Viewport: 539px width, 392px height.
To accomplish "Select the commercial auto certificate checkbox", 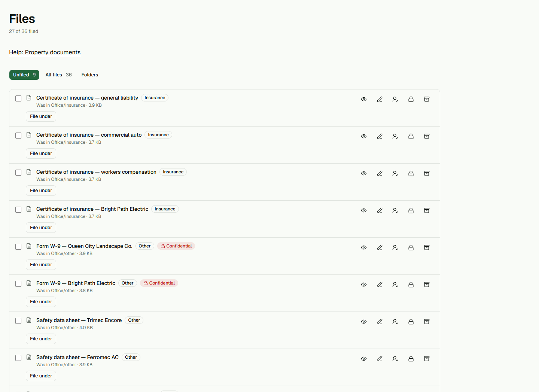I will 18,136.
